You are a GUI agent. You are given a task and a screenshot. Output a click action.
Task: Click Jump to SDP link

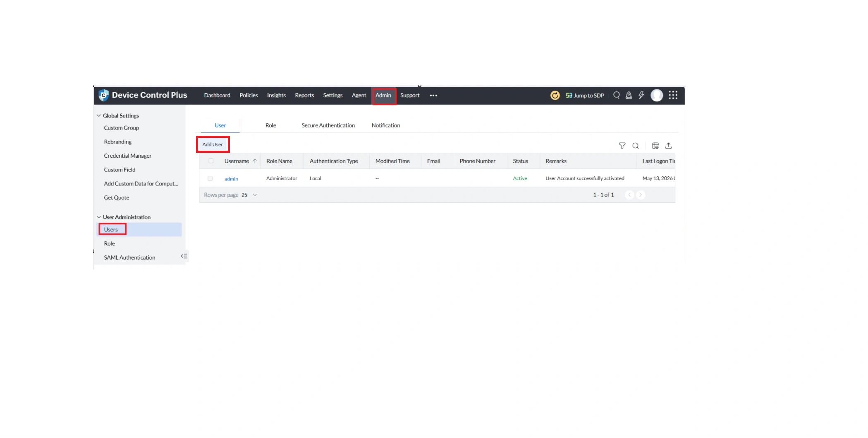pyautogui.click(x=585, y=96)
